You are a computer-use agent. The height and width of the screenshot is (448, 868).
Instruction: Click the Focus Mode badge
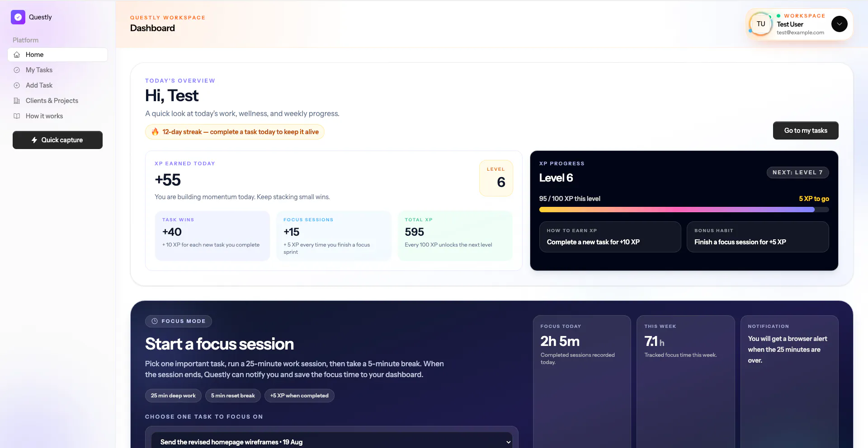[x=179, y=321]
